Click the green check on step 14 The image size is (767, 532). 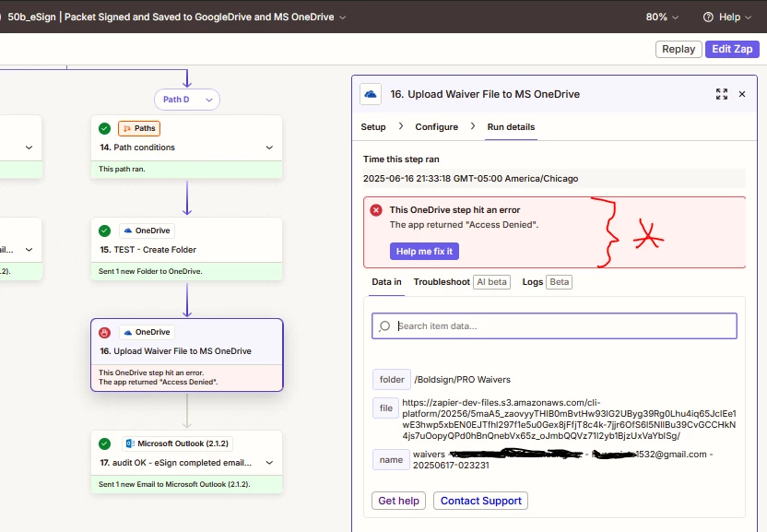point(105,128)
